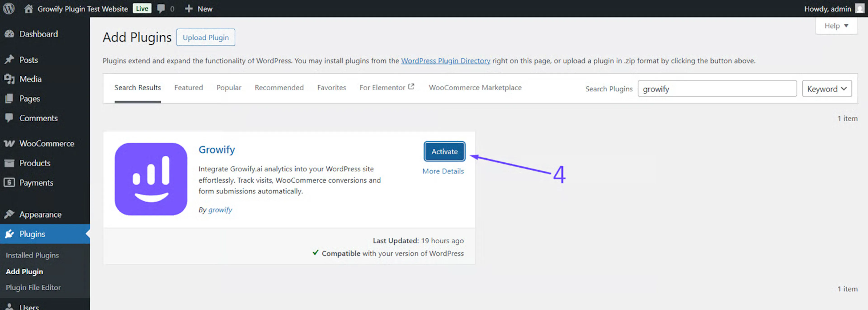
Task: Open the comments bubble icon in admin bar
Action: point(161,8)
